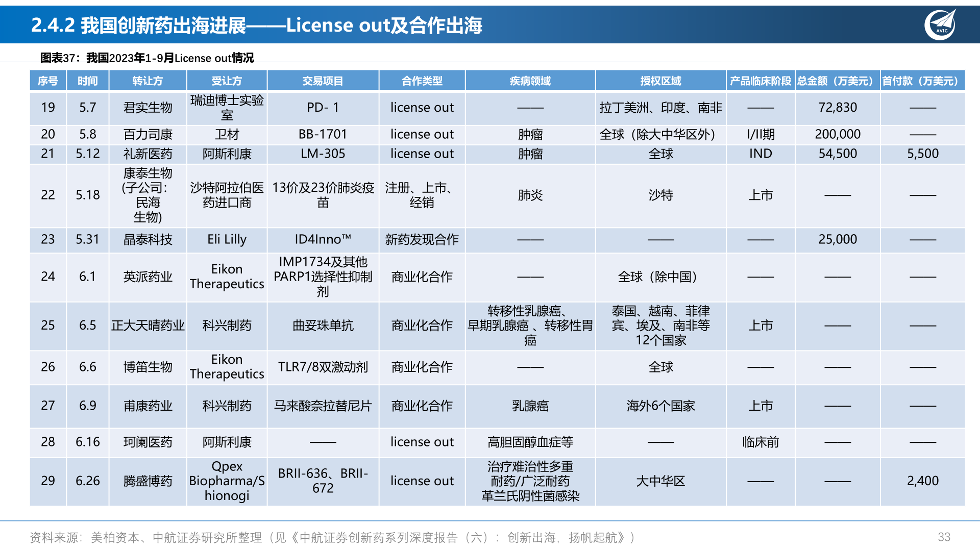The width and height of the screenshot is (980, 551).
Task: Click the 'LM-305' cell
Action: [x=323, y=154]
